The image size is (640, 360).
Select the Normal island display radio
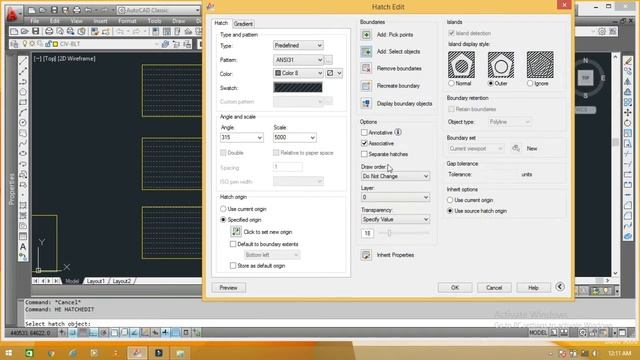(x=451, y=83)
